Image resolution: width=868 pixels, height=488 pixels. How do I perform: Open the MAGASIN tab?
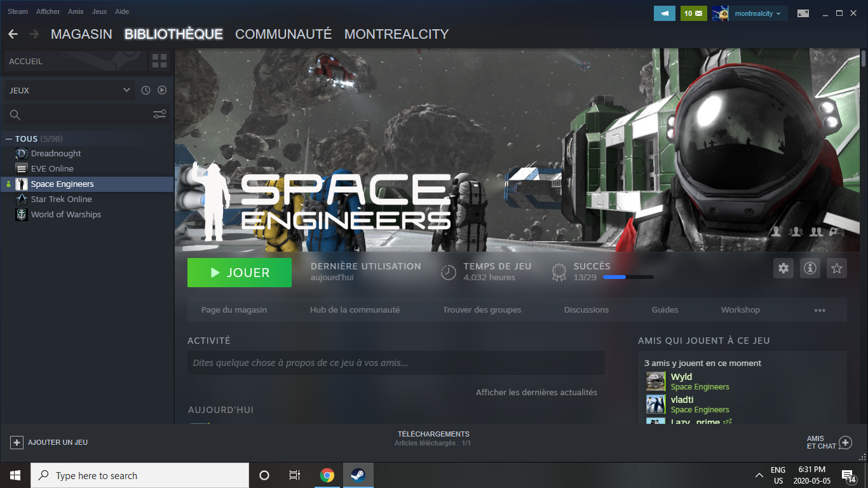click(x=81, y=34)
